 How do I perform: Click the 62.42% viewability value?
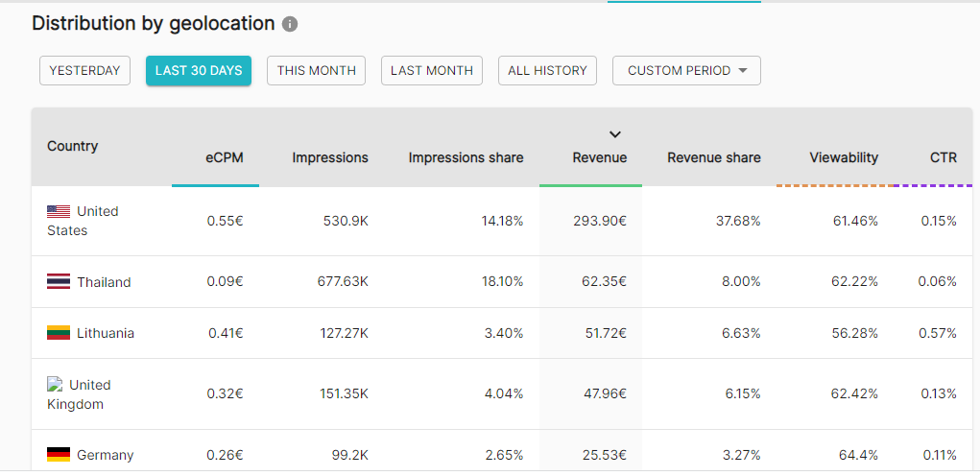tap(854, 394)
